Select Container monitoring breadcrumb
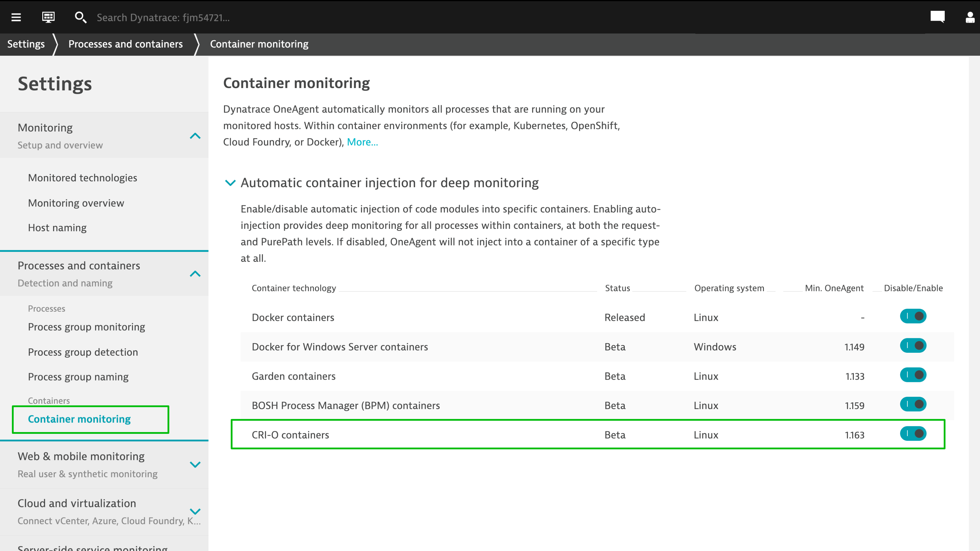Image resolution: width=980 pixels, height=551 pixels. [259, 44]
